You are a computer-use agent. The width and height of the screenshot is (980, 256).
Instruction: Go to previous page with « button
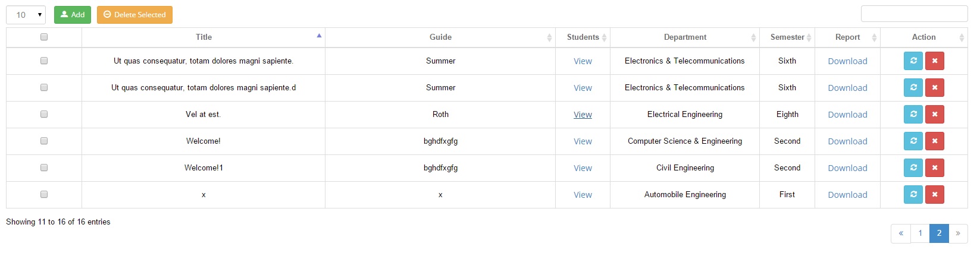901,233
